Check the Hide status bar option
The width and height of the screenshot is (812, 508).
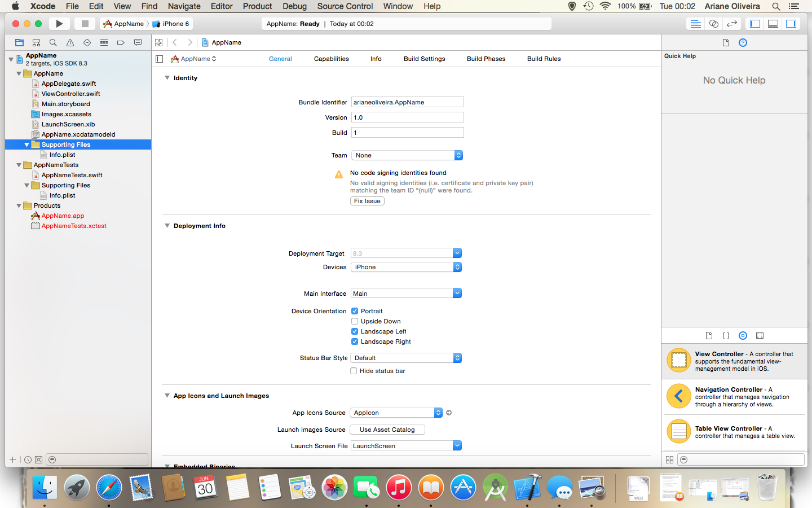tap(354, 371)
